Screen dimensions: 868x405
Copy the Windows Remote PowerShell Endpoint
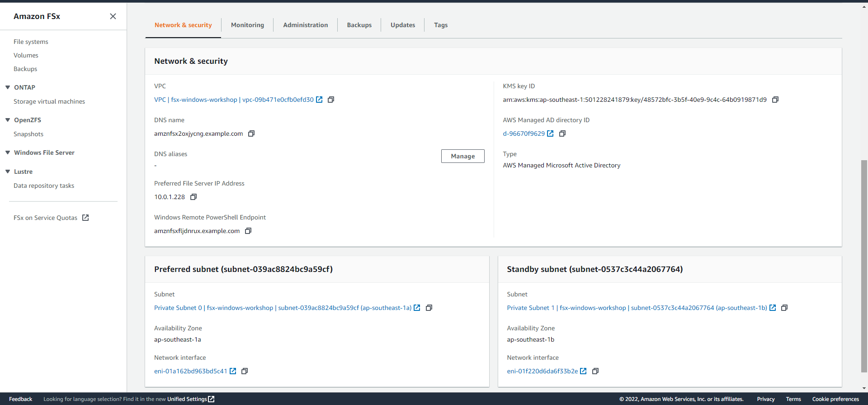(x=248, y=231)
